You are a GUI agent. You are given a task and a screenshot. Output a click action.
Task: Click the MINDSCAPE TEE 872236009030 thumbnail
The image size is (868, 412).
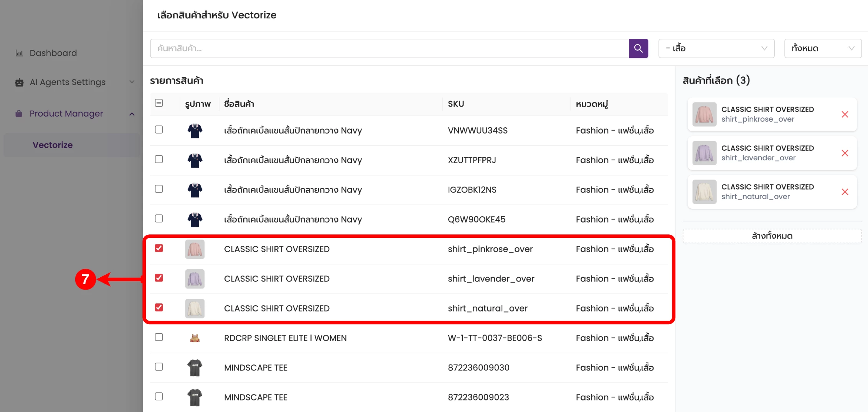[195, 368]
